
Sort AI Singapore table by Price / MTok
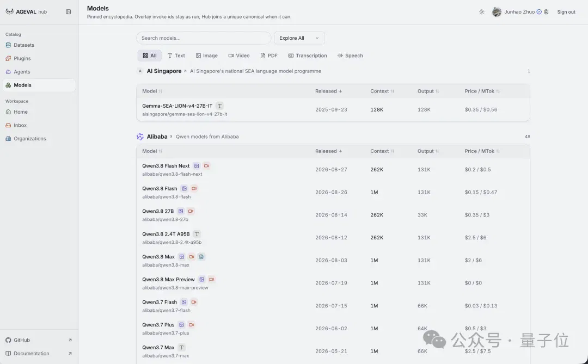click(482, 91)
